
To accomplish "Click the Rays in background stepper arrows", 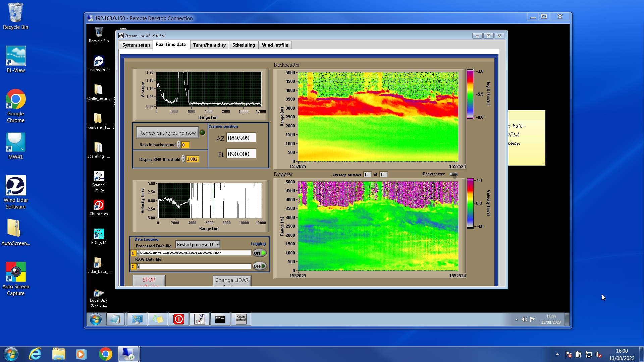I will [179, 145].
